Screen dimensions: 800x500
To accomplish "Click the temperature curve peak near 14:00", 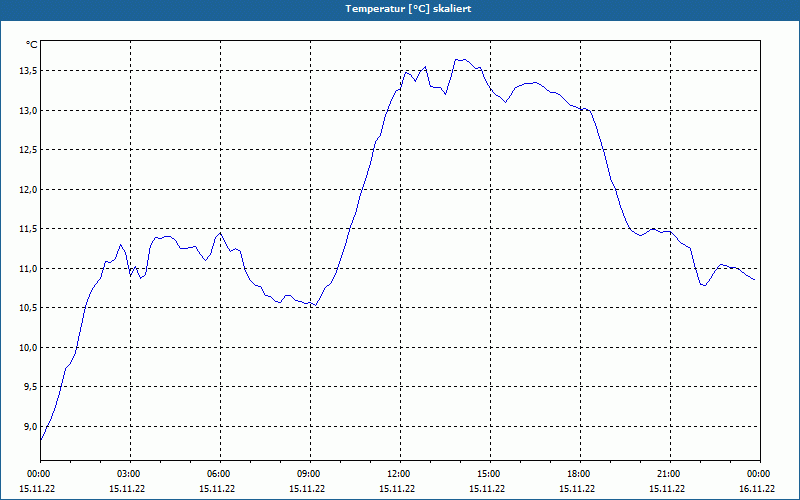I will 463,60.
